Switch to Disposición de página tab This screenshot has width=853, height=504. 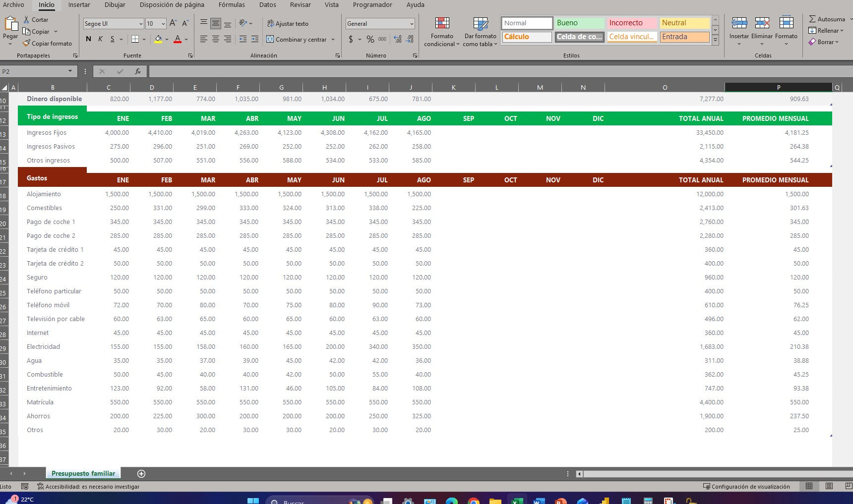(x=172, y=5)
